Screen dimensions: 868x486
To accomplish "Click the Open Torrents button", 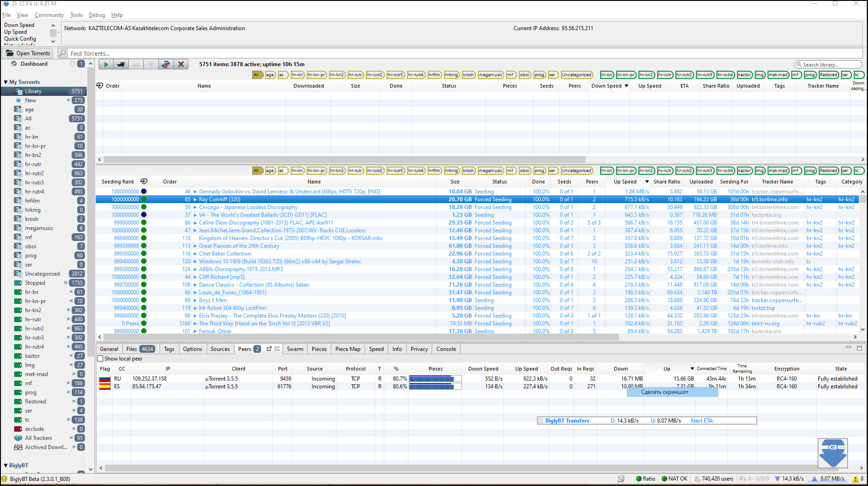I will point(28,53).
